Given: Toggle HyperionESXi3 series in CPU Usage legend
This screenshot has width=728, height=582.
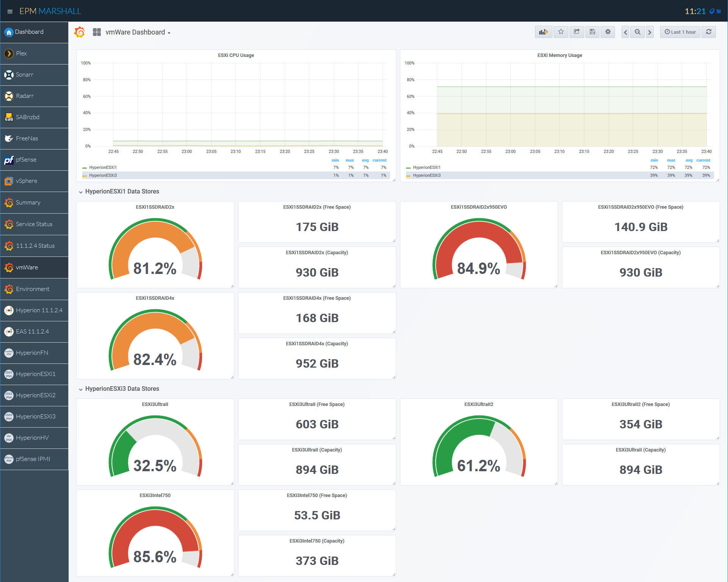Looking at the screenshot, I should tap(103, 175).
